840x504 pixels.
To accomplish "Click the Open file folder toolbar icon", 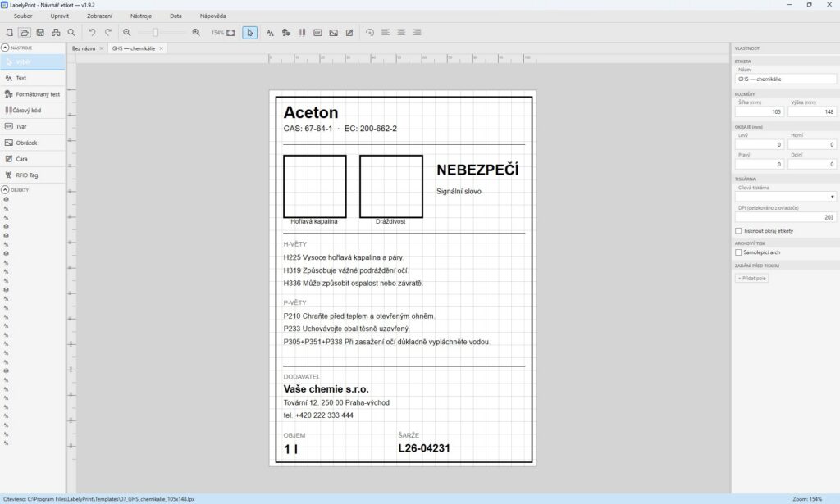I will (24, 33).
